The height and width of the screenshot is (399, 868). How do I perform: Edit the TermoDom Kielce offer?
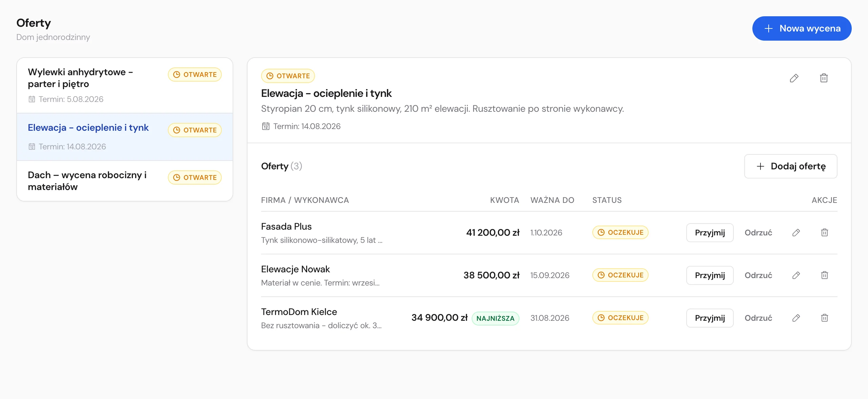click(x=796, y=318)
